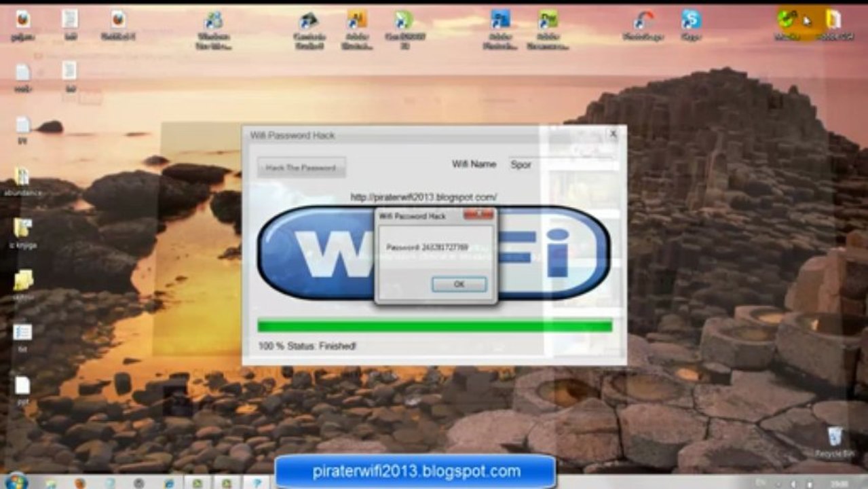Open the Adobe Photoshop desktop shortcut
This screenshot has width=868, height=489.
point(501,29)
